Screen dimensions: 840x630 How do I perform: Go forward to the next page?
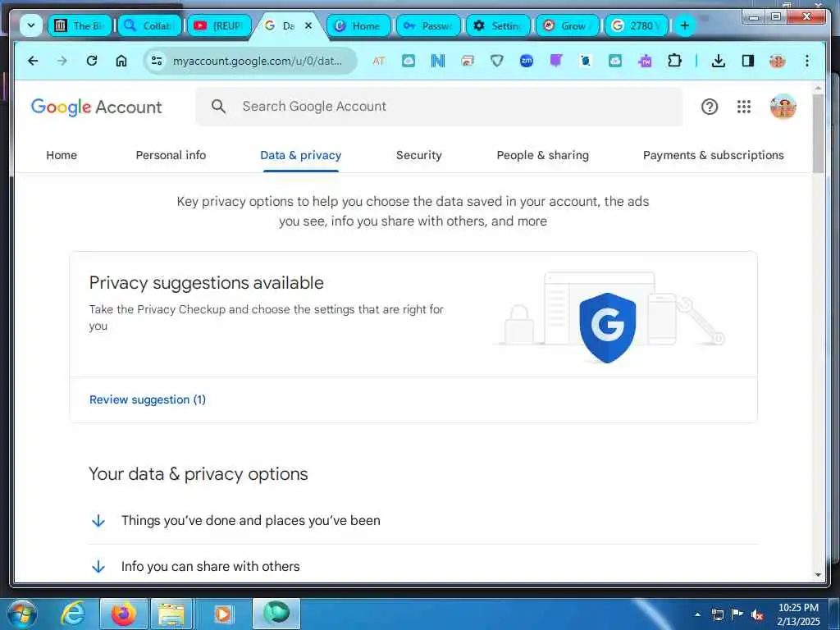pos(62,61)
